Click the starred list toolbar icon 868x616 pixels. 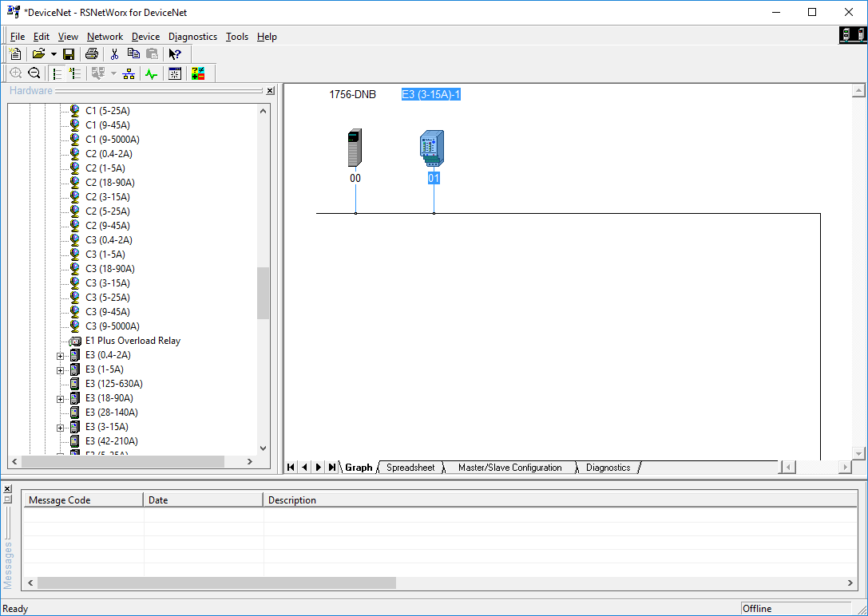click(x=75, y=73)
